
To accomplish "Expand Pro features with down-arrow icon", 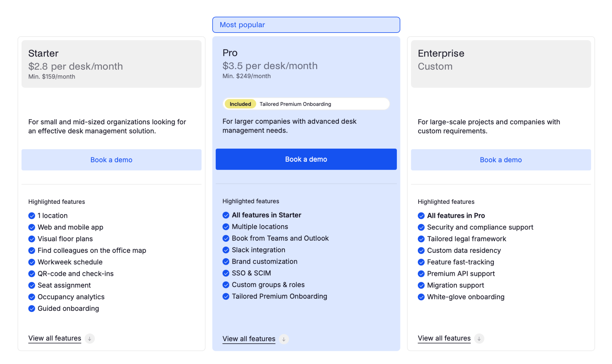I will (x=284, y=339).
